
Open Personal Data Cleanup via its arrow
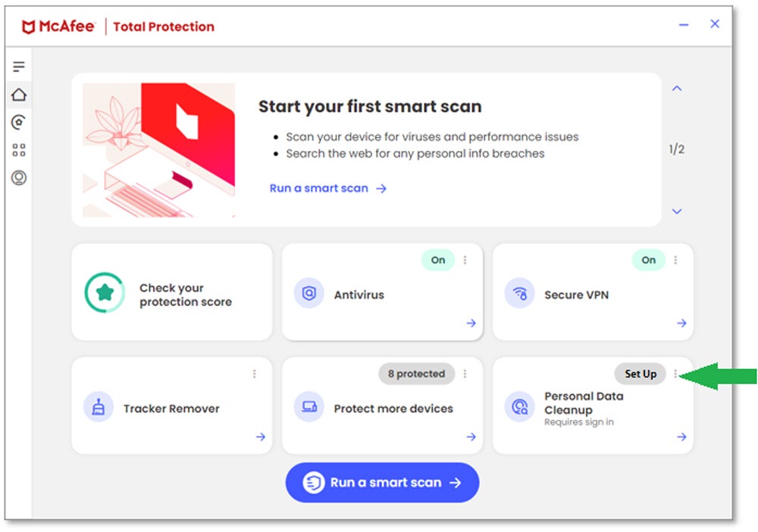point(681,437)
